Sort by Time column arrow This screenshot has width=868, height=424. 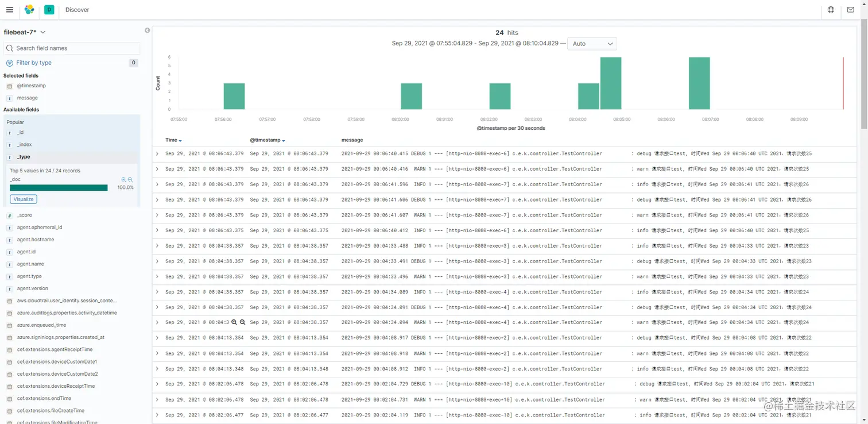pos(180,141)
